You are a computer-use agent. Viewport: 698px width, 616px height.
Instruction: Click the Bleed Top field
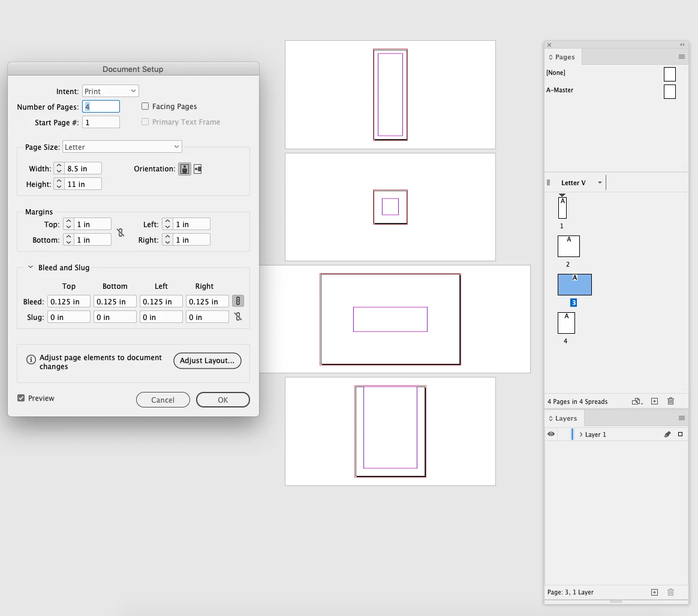(69, 301)
